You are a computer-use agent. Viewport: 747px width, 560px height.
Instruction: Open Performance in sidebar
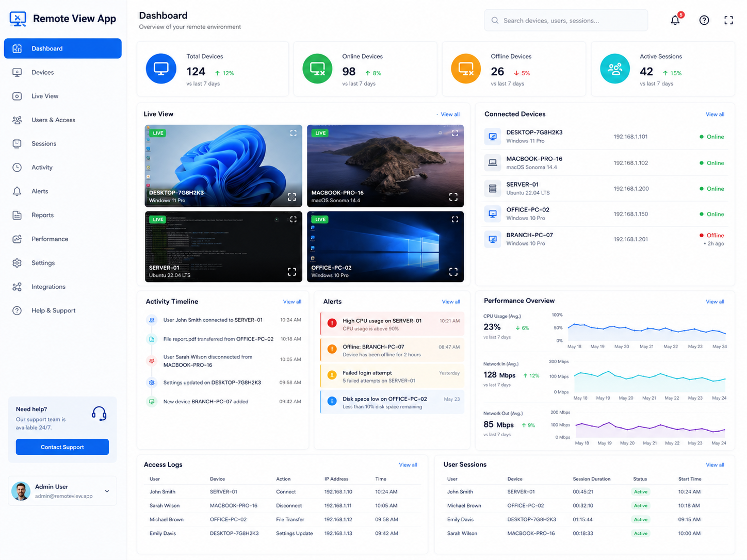[63, 239]
